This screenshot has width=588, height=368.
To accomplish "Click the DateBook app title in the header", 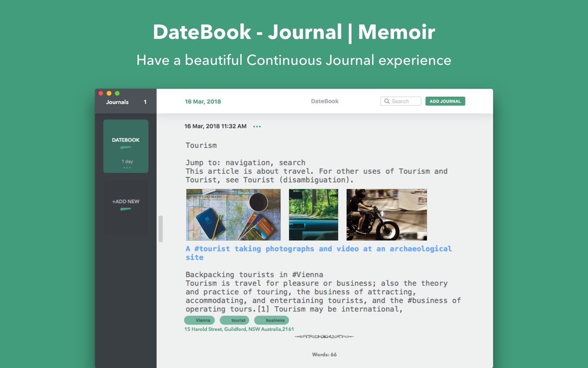I will 325,101.
